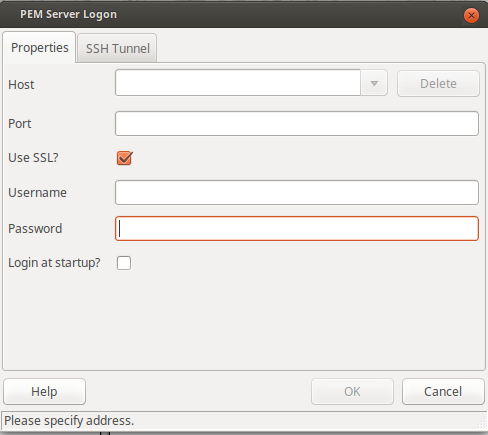Click the 'Please specify address.' status message
488x435 pixels.
(69, 421)
